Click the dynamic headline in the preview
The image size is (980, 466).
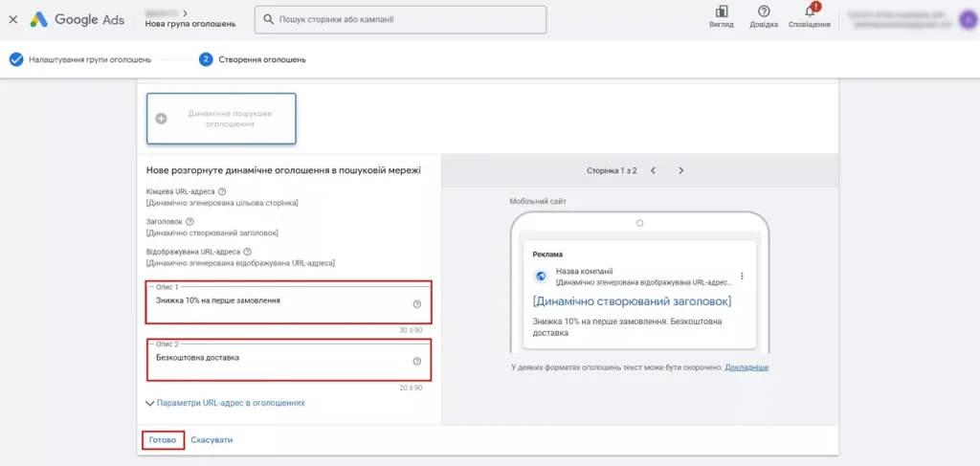[632, 301]
